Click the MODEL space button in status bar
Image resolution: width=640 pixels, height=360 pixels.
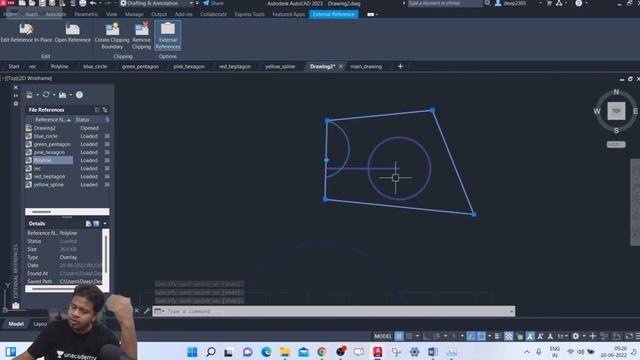pos(382,336)
